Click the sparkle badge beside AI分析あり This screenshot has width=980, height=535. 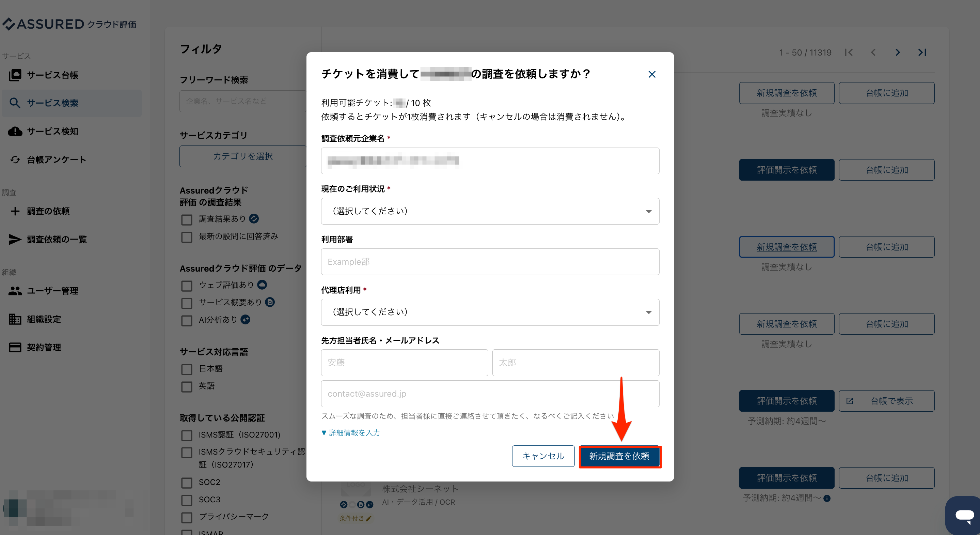[246, 320]
